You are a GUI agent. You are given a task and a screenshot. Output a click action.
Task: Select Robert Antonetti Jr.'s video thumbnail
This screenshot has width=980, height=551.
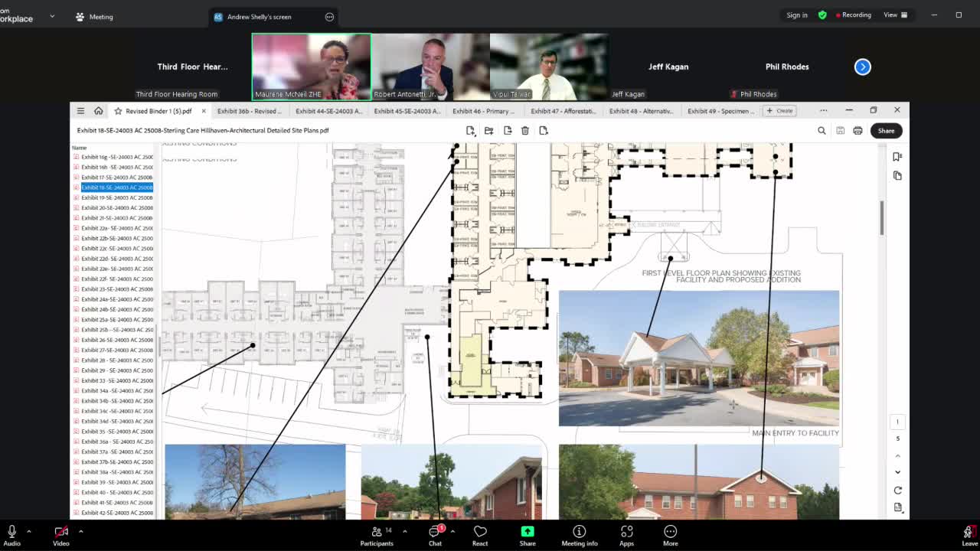[x=430, y=67]
